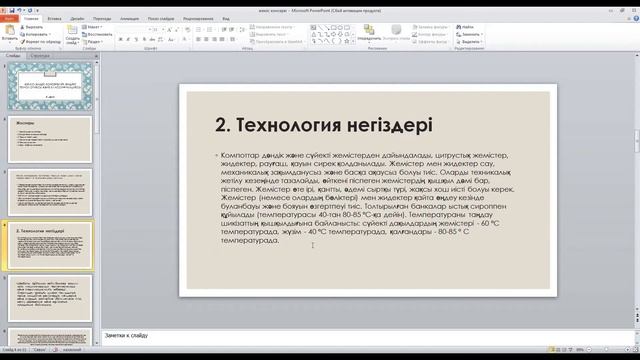640x360 pixels.
Task: Click the Вырезать cut button
Action: (x=32, y=27)
